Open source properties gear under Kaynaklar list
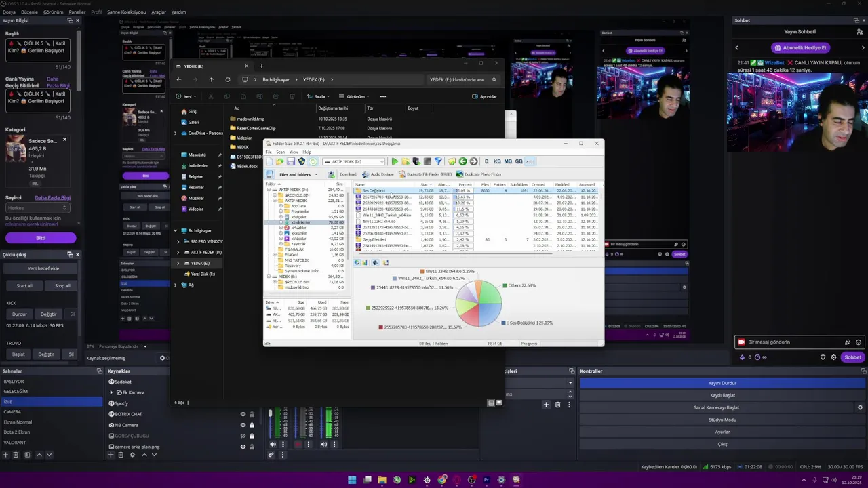Viewport: 868px width, 488px height. click(x=132, y=455)
